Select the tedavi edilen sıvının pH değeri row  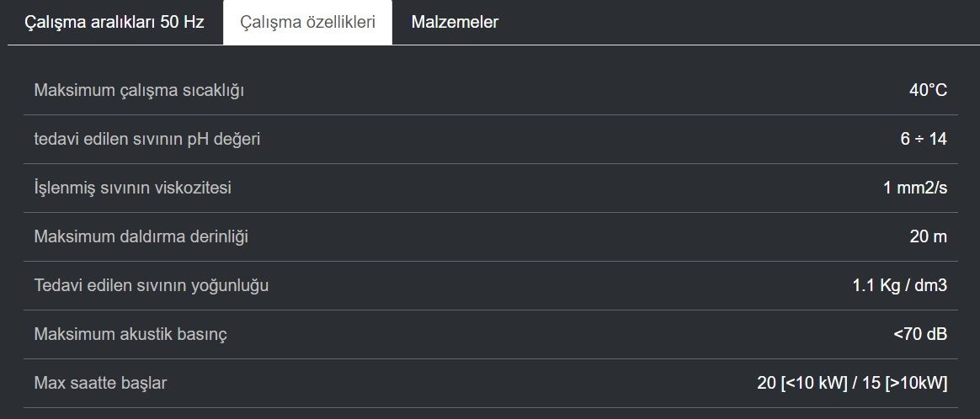[x=491, y=140]
